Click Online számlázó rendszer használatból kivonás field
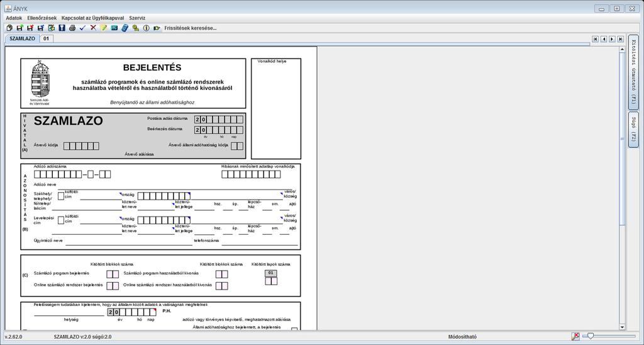This screenshot has width=644, height=345. coord(222,286)
